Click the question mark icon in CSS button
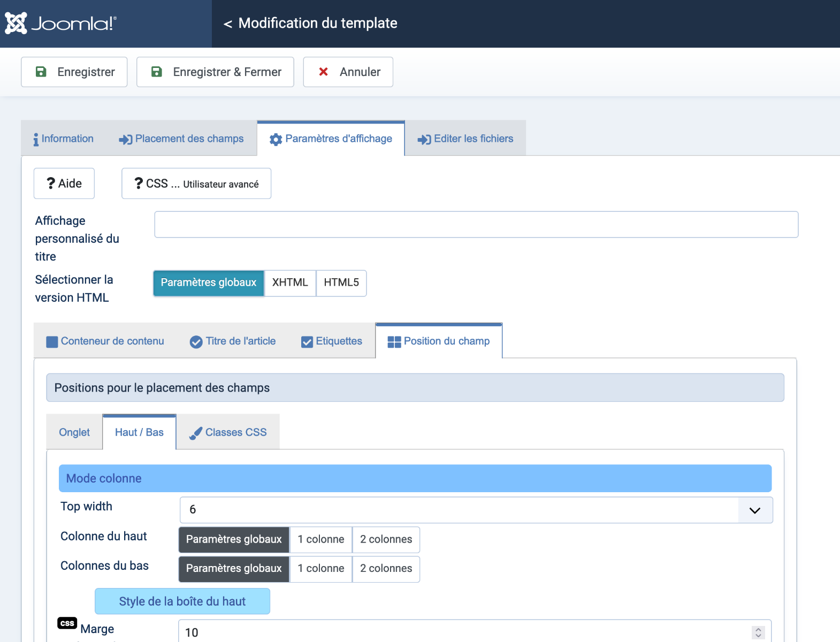Viewport: 840px width, 642px height. (x=139, y=184)
